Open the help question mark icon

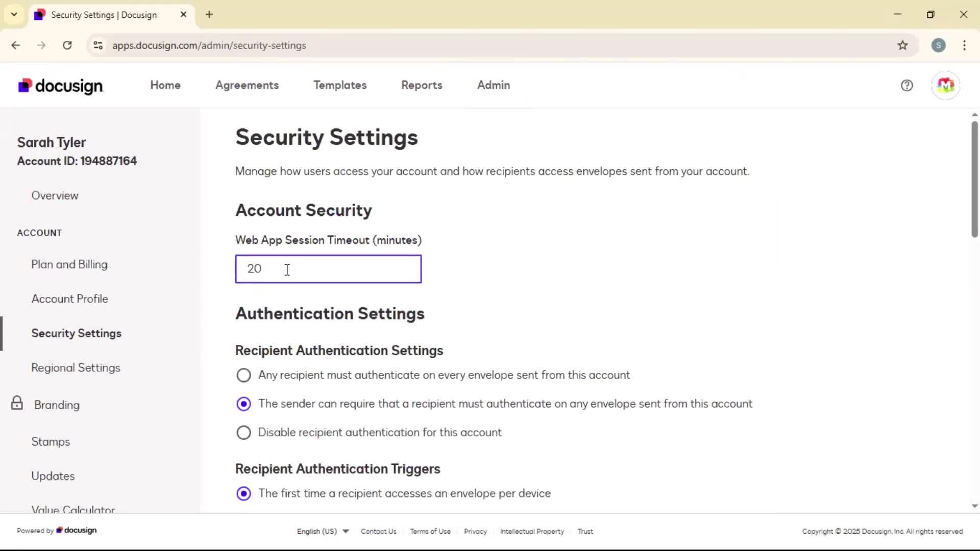tap(906, 85)
